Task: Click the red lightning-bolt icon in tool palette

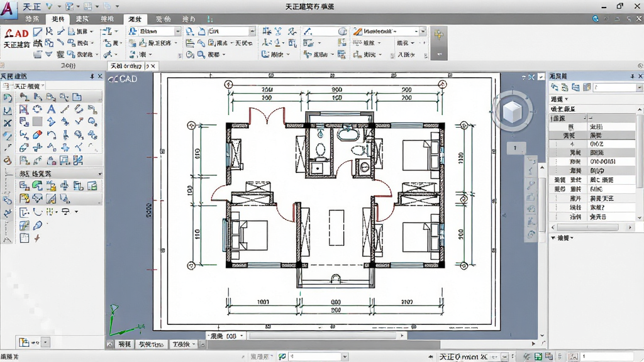Action: point(37,238)
